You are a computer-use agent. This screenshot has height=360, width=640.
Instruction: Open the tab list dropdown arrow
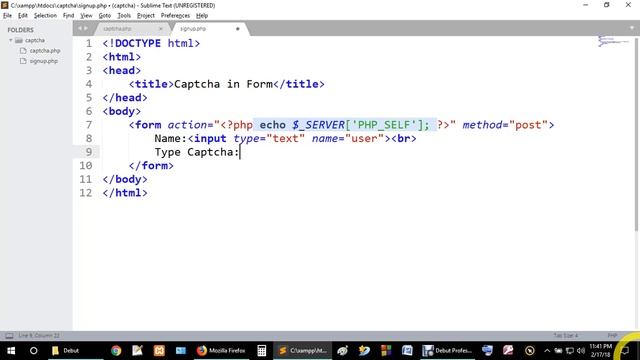coord(631,28)
